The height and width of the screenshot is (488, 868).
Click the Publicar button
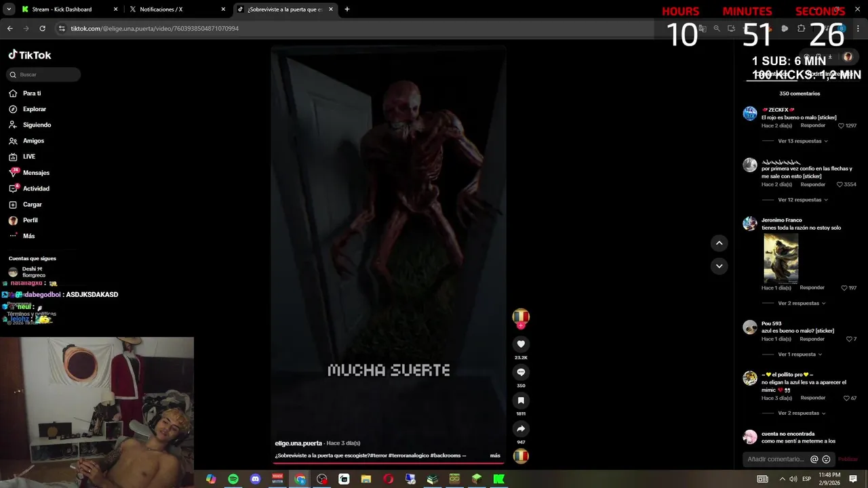point(848,459)
